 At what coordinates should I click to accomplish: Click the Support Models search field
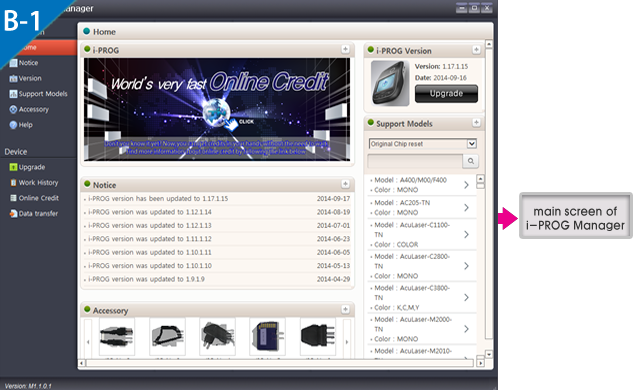click(415, 161)
